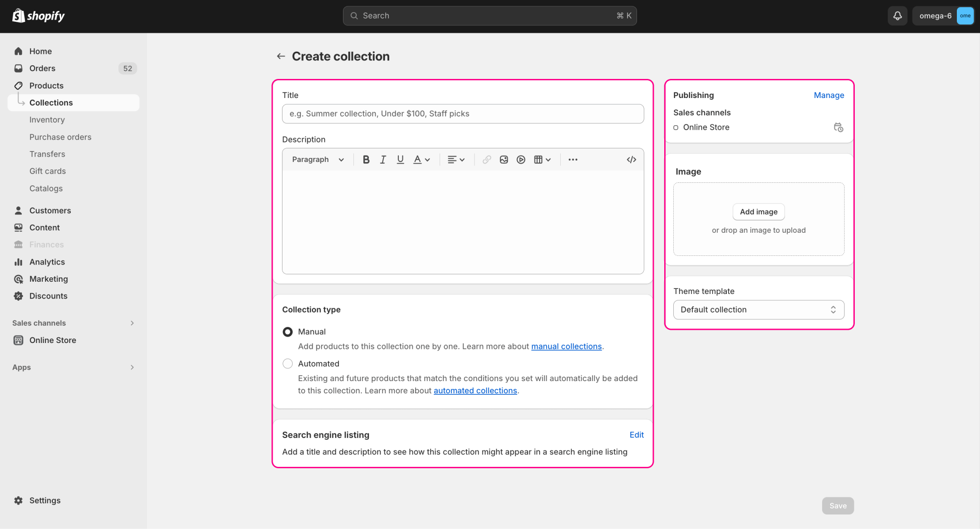The width and height of the screenshot is (980, 529).
Task: Show HTML code view of description
Action: [x=631, y=159]
